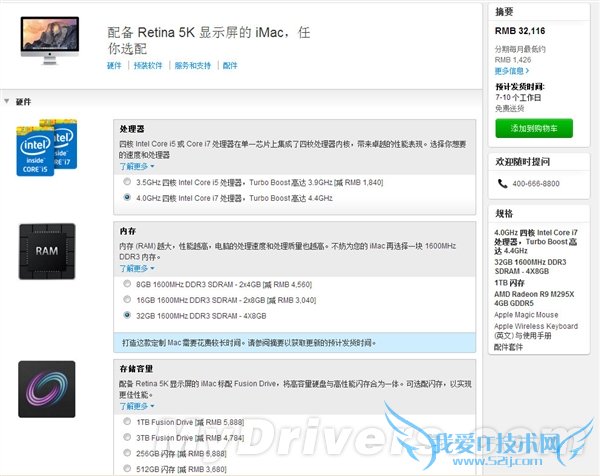Click the 摘要 panel heading

coord(504,12)
